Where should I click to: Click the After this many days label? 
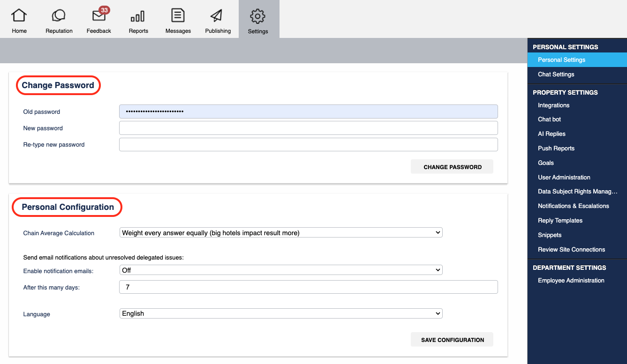[x=51, y=288]
